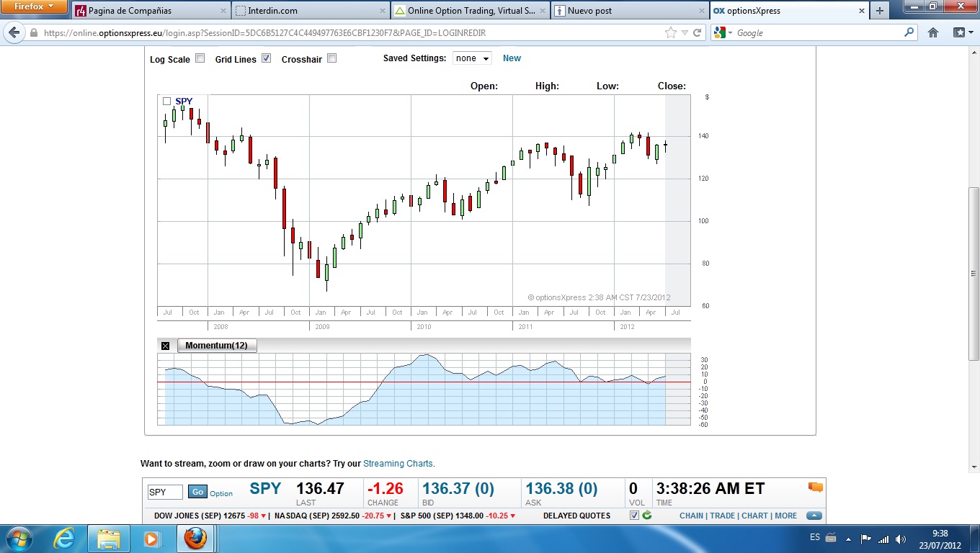Open the volume speaker tray icon
Viewport: 980px width, 553px height.
coord(901,539)
